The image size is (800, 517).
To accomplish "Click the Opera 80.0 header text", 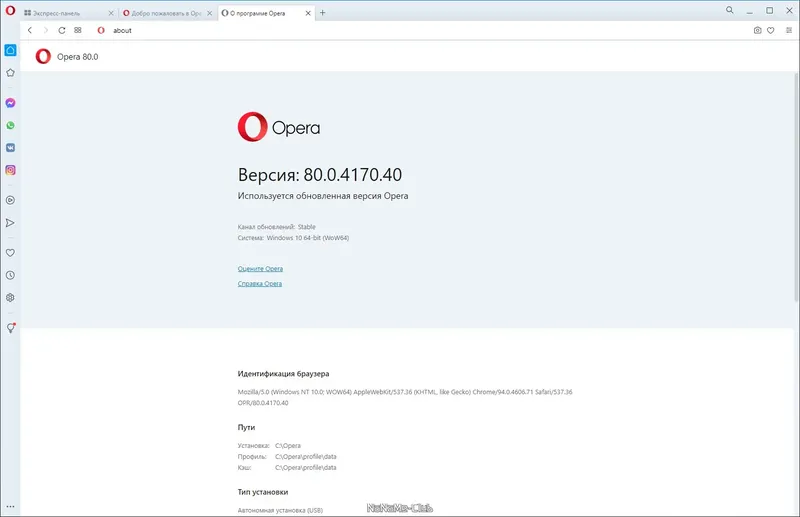I will coord(78,57).
